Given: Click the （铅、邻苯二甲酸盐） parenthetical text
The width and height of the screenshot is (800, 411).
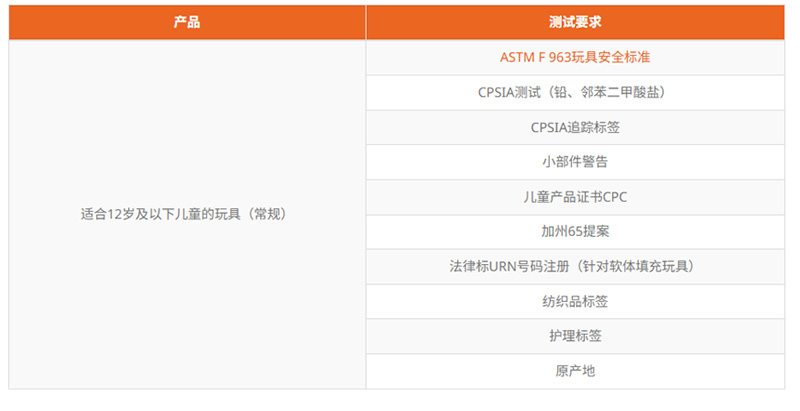Looking at the screenshot, I should (x=606, y=92).
